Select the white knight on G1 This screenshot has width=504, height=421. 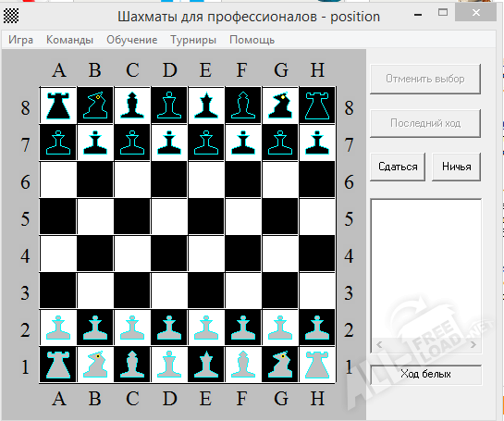pyautogui.click(x=280, y=365)
